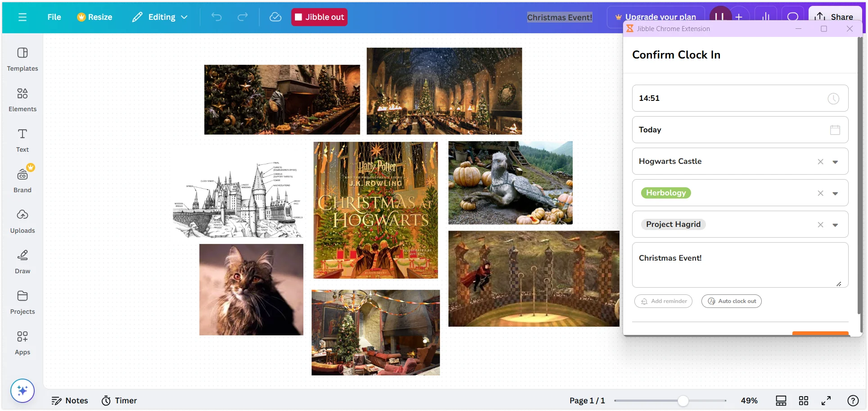Click the Herbology green tag
This screenshot has height=411, width=868.
[x=666, y=193]
